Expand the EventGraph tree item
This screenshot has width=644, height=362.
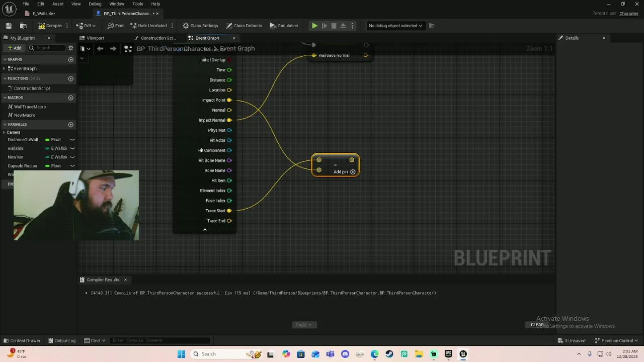[x=5, y=68]
